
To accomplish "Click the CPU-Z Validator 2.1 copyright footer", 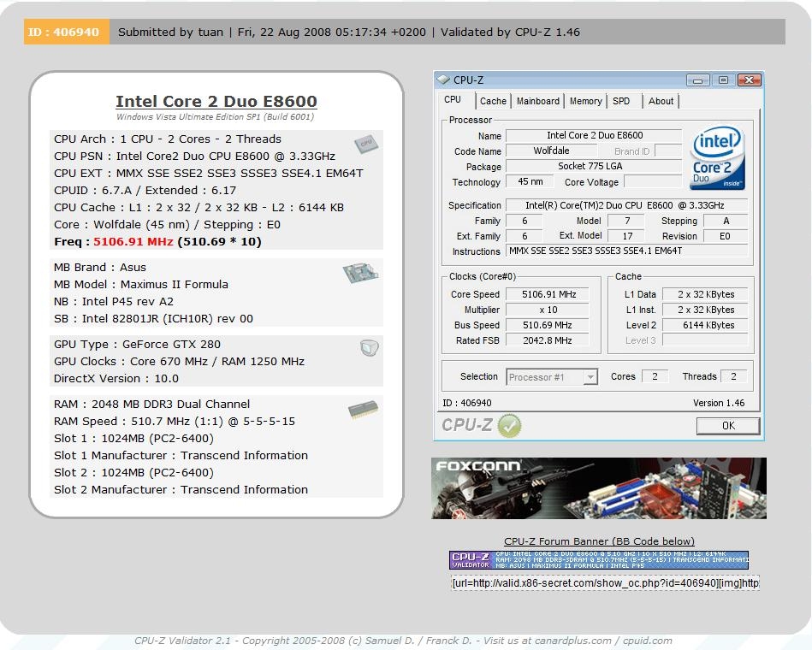I will point(403,641).
